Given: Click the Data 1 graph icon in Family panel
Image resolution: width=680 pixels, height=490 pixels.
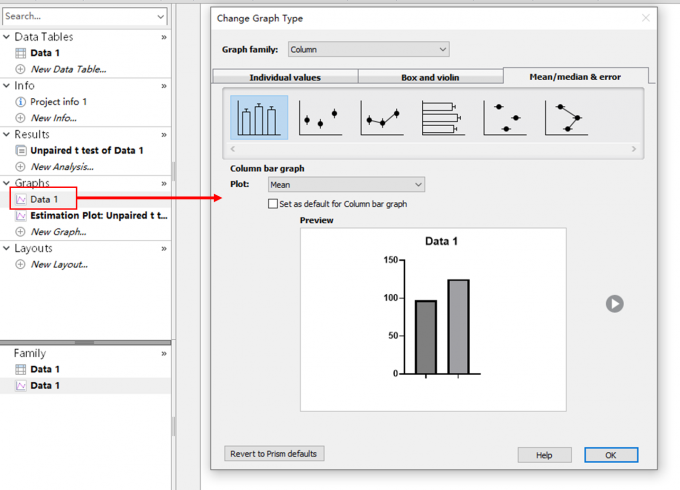Looking at the screenshot, I should coord(20,385).
